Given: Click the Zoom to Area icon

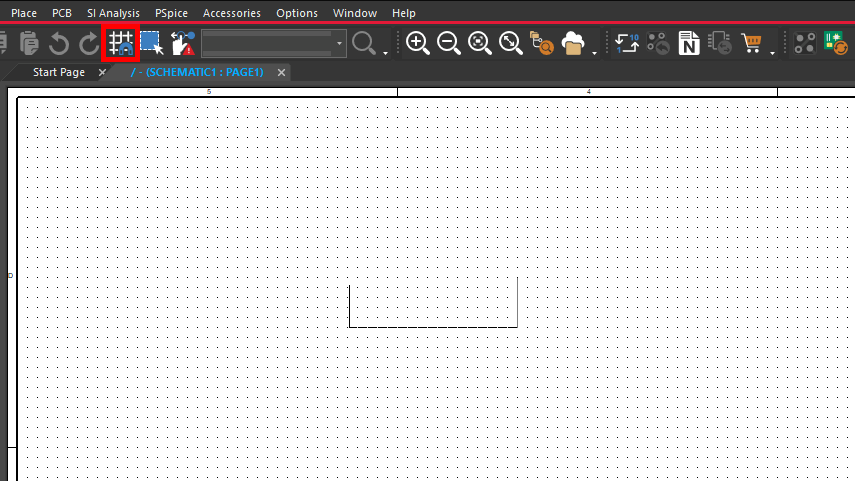Looking at the screenshot, I should (480, 43).
